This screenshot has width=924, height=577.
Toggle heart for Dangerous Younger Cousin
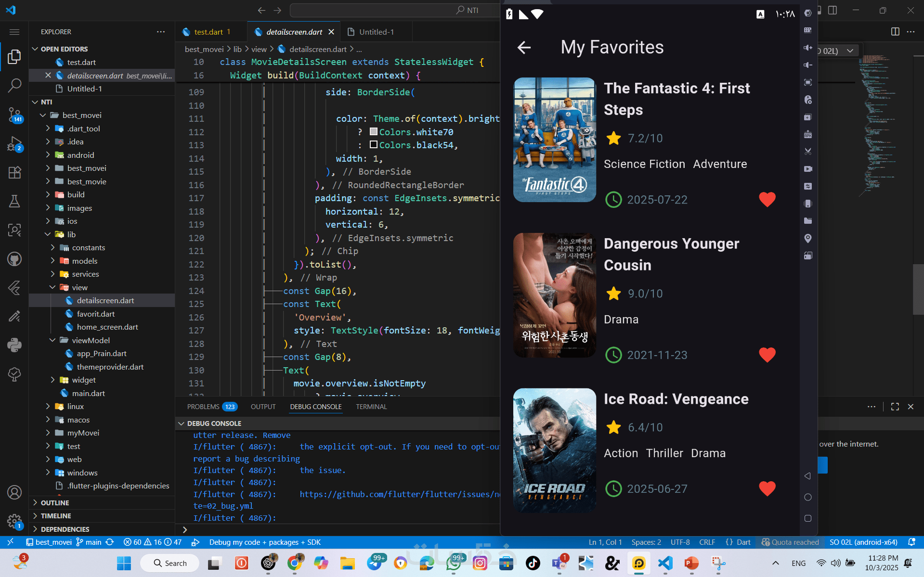pyautogui.click(x=767, y=355)
